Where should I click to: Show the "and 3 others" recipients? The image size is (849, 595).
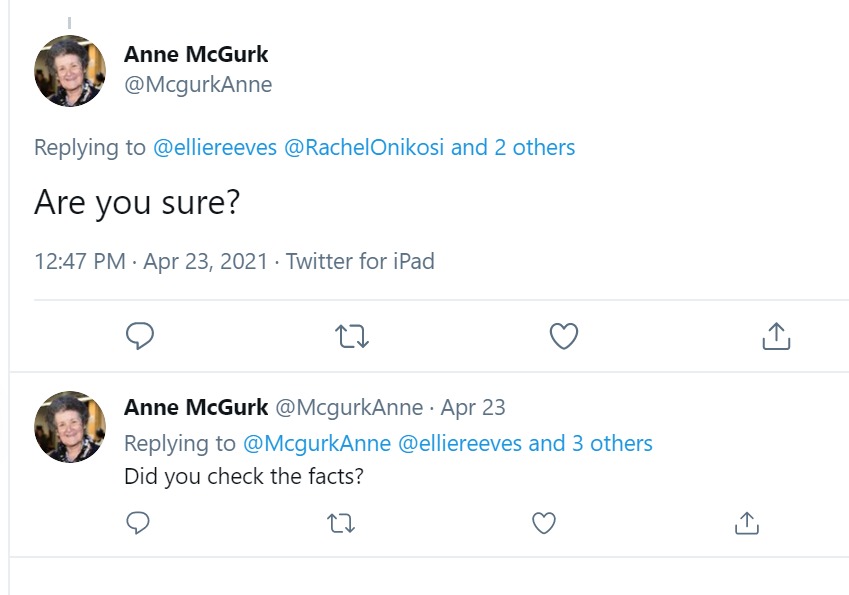click(590, 443)
